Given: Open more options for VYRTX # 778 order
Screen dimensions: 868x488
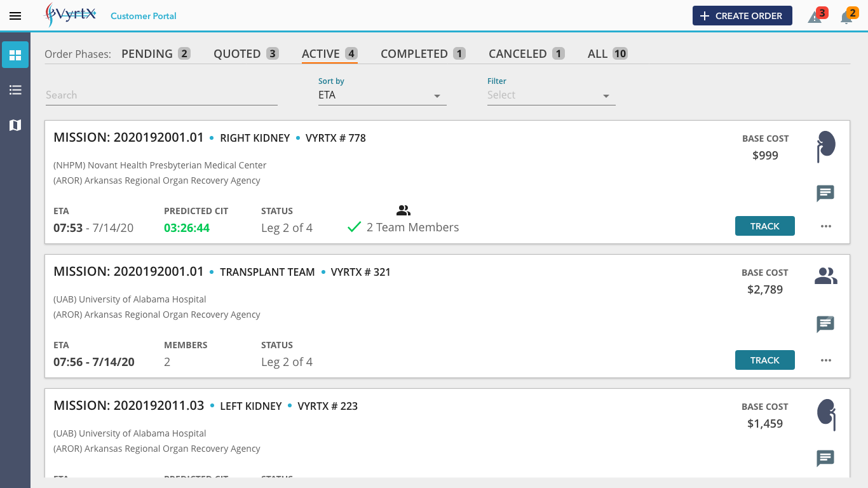Looking at the screenshot, I should [826, 226].
